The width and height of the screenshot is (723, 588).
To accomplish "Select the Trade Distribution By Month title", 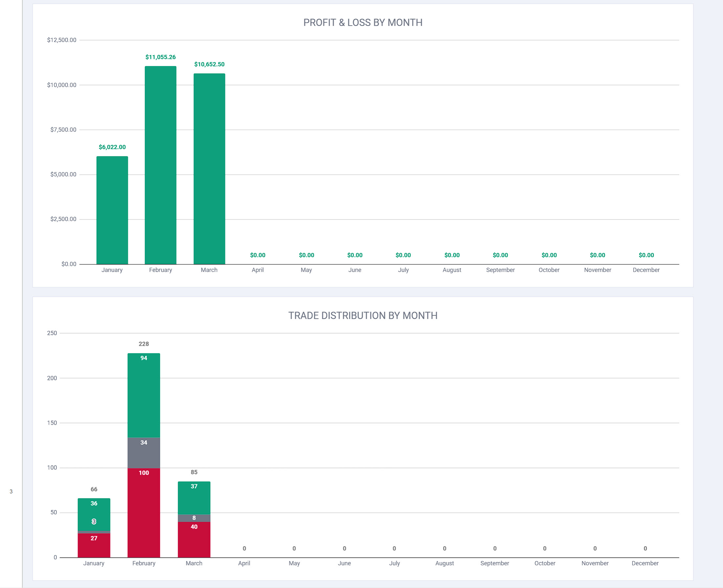I will pyautogui.click(x=362, y=315).
